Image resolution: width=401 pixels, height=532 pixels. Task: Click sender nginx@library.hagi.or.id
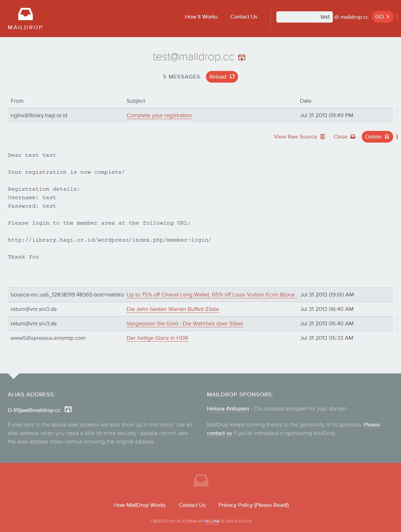[x=39, y=115]
